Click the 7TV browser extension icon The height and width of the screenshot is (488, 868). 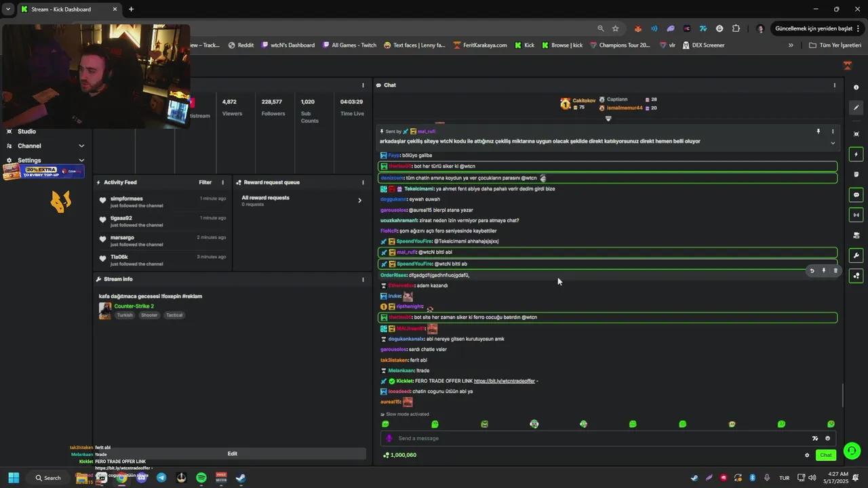[703, 28]
